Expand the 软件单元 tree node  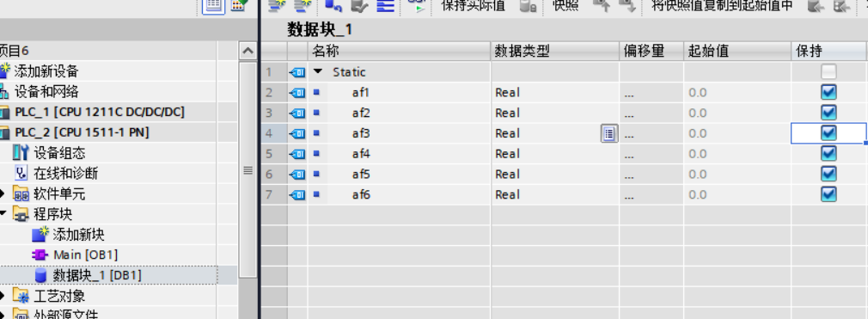click(x=3, y=193)
